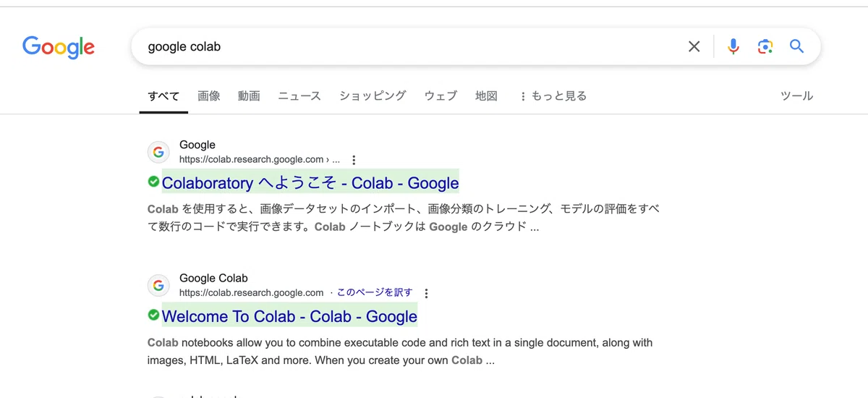The image size is (868, 398).
Task: Click the magnifying glass search icon
Action: click(x=797, y=46)
